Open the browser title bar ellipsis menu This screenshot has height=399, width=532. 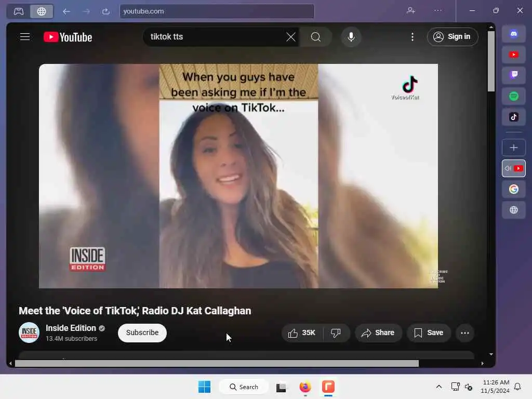(438, 10)
